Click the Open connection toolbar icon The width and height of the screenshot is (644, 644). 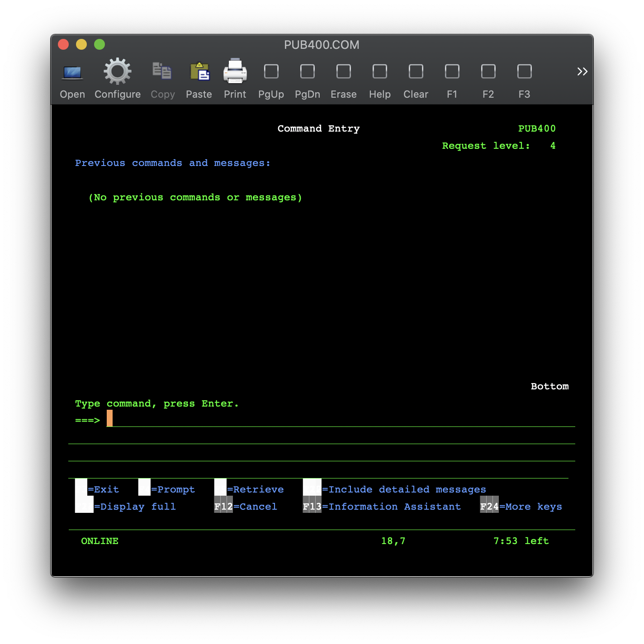coord(72,79)
